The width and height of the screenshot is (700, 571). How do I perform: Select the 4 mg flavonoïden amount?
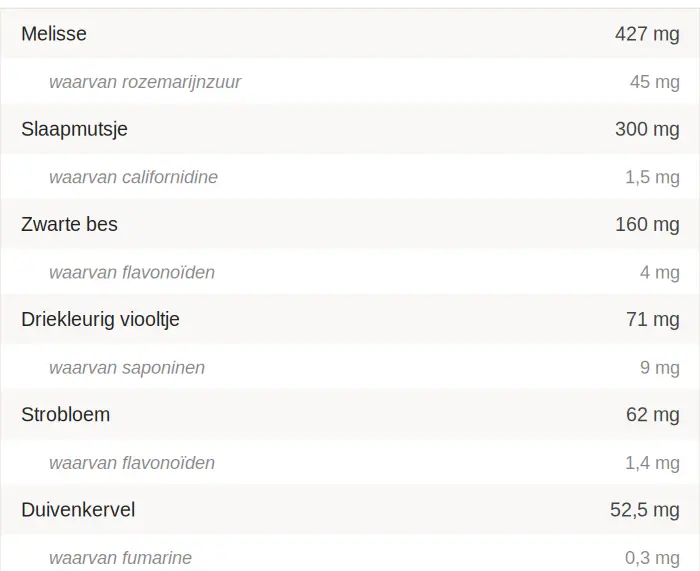click(659, 272)
